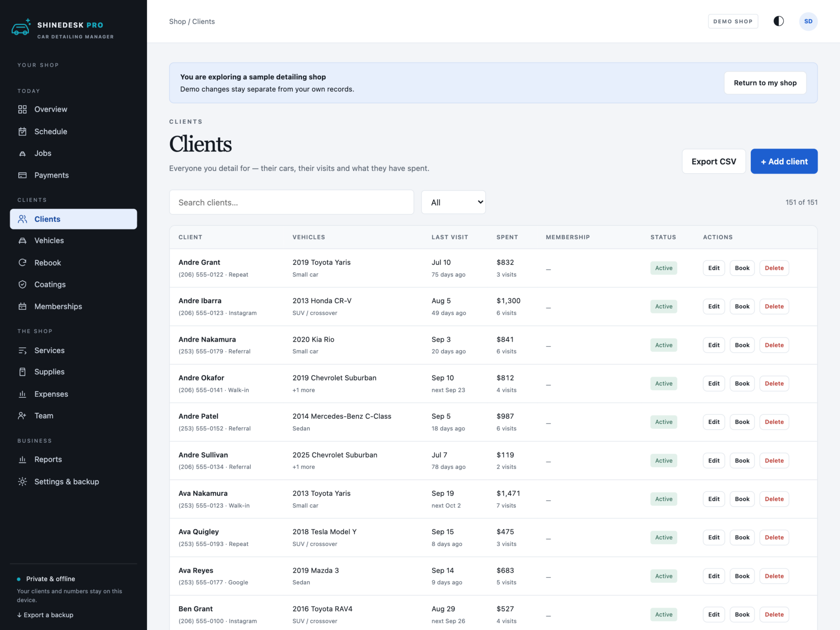This screenshot has width=840, height=630.
Task: Click the Vehicles car icon
Action: 22,241
